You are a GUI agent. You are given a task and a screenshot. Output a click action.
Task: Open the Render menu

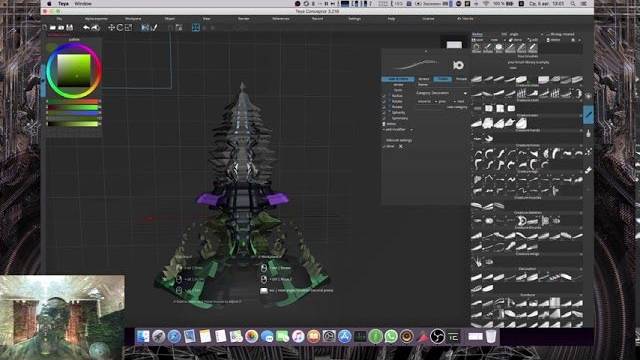[244, 19]
